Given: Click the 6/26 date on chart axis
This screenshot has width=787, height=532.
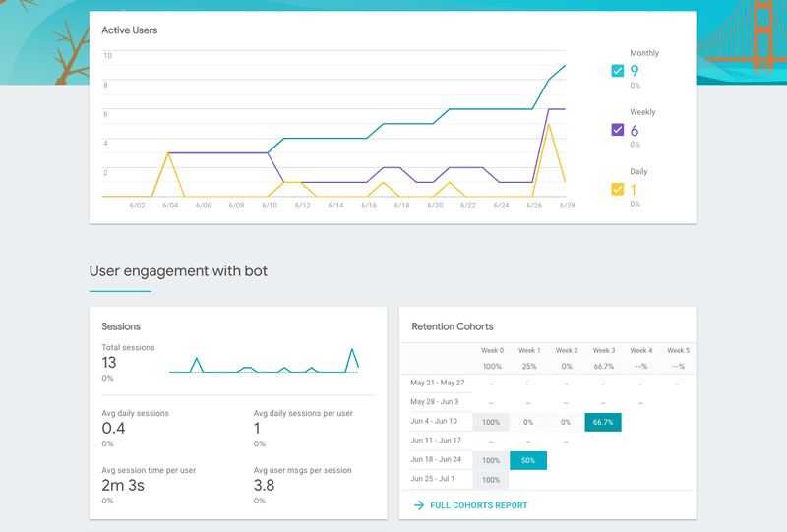Looking at the screenshot, I should 534,206.
